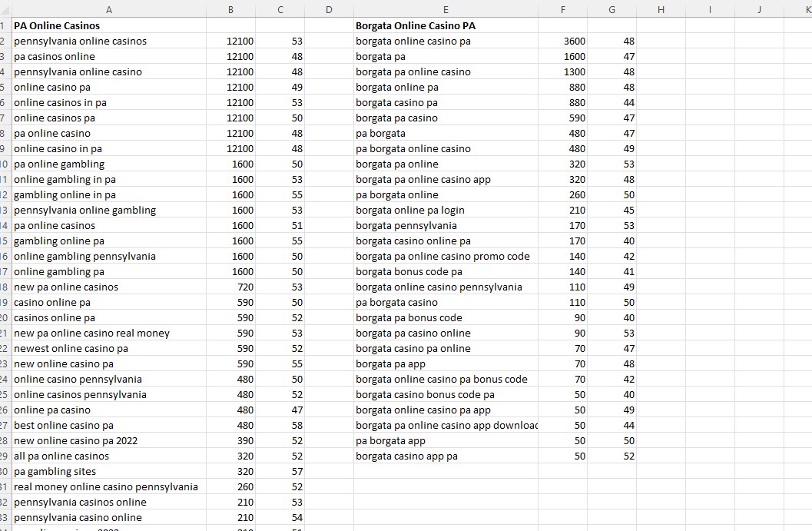Select the 'online gambling pennsylvania' cell
This screenshot has width=812, height=531.
pyautogui.click(x=109, y=257)
